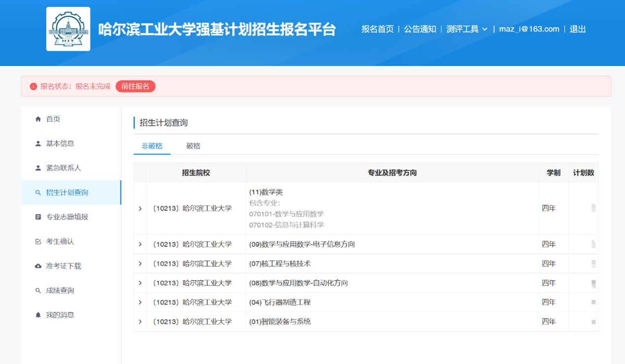Image resolution: width=625 pixels, height=364 pixels.
Task: Open 紧急联系人 in the sidebar
Action: [71, 168]
